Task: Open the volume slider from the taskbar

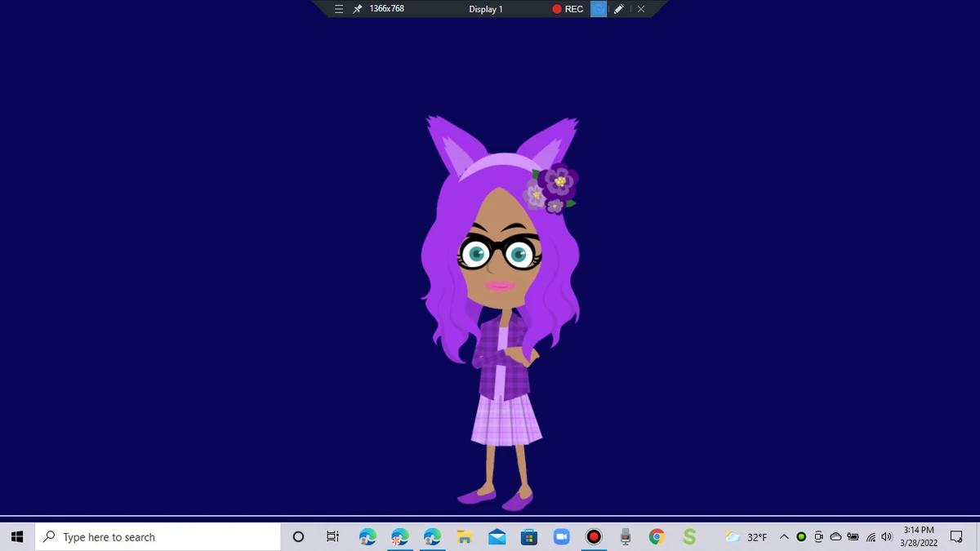Action: 886,537
